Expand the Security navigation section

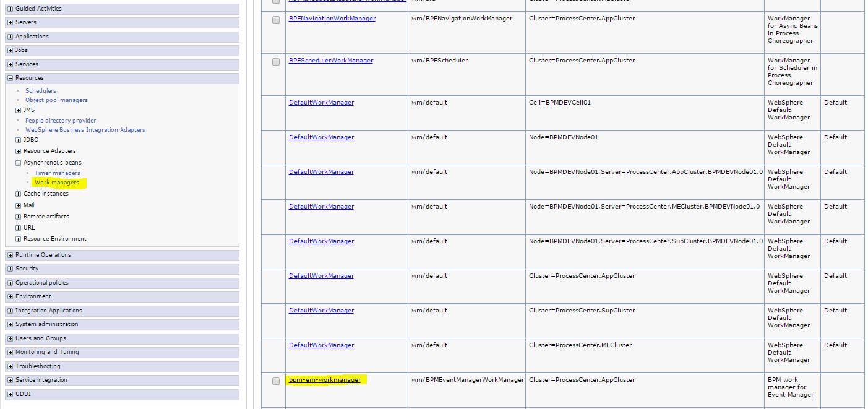click(x=10, y=269)
